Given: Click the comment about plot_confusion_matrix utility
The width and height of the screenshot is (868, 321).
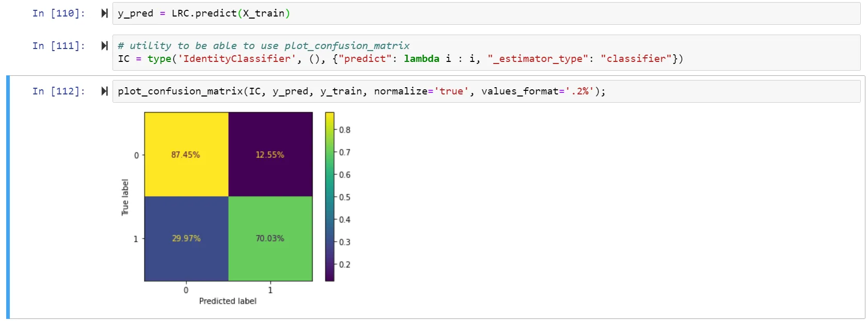Looking at the screenshot, I should click(264, 46).
